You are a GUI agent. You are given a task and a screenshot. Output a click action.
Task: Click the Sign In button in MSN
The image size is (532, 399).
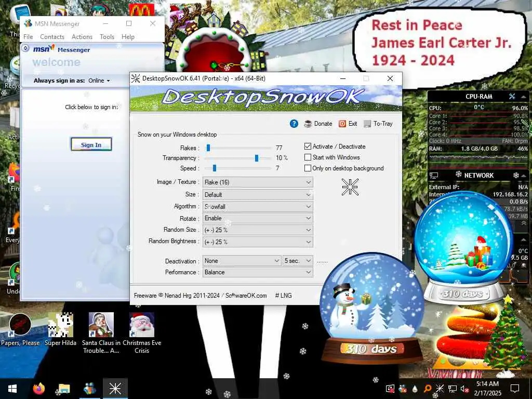(x=91, y=144)
